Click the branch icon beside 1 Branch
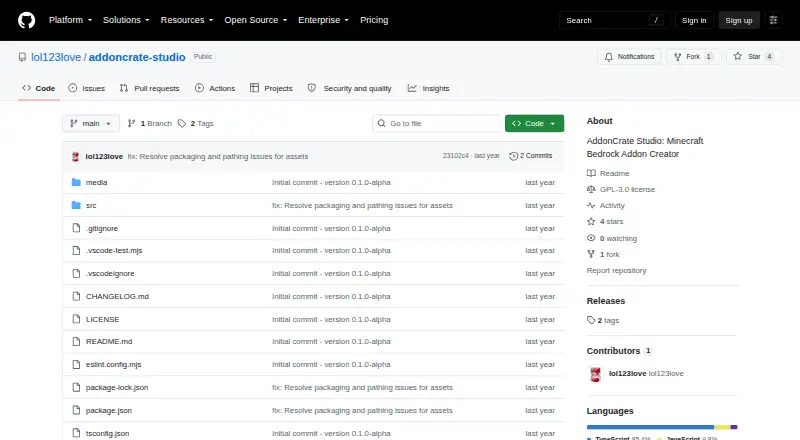This screenshot has height=440, width=800. click(131, 124)
